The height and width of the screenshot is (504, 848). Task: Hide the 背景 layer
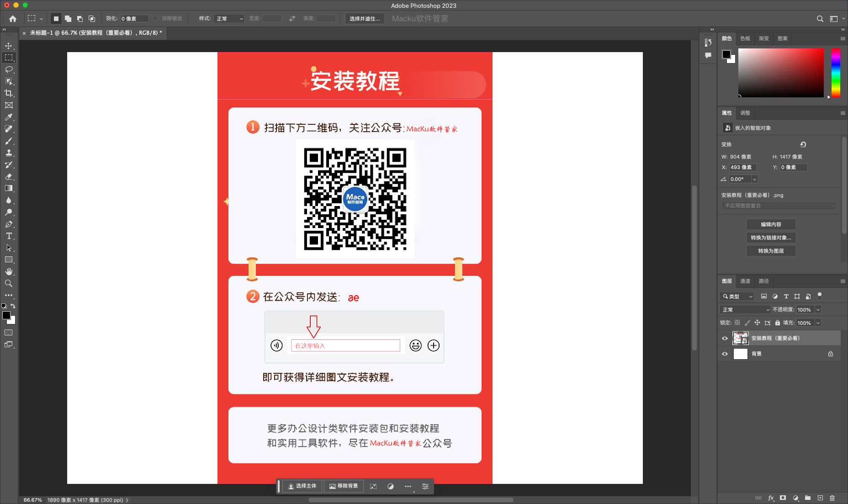point(725,354)
